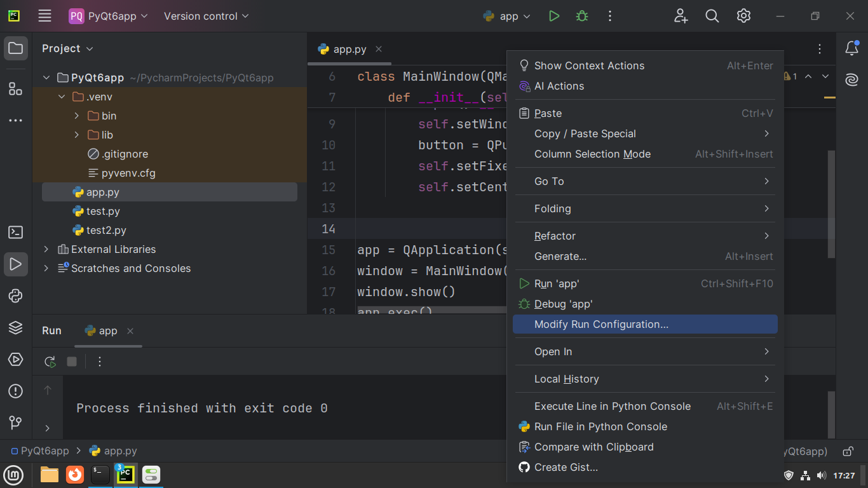Image resolution: width=868 pixels, height=488 pixels.
Task: Open Code With Me add-user icon
Action: pyautogui.click(x=681, y=16)
